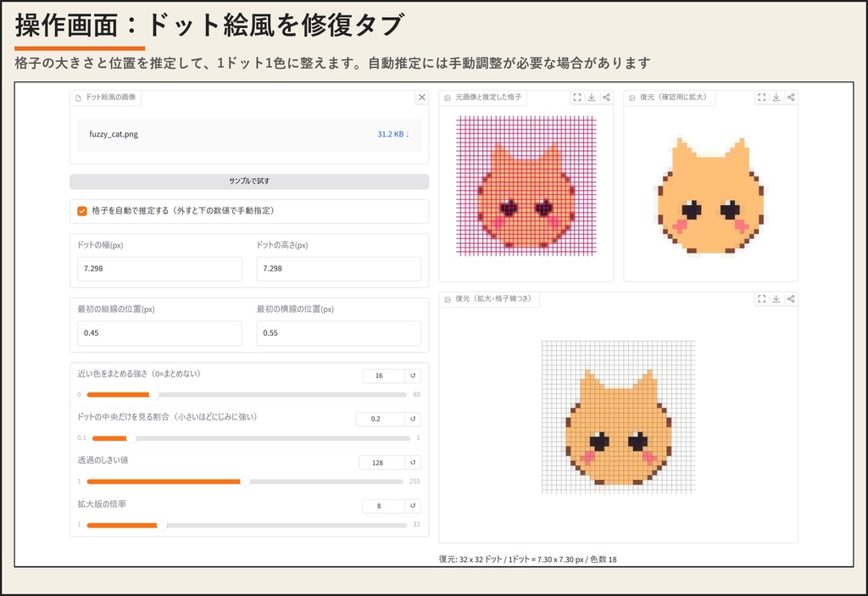868x596 pixels.
Task: Adjust the 近い色をまとめる強さ slider
Action: click(x=247, y=395)
